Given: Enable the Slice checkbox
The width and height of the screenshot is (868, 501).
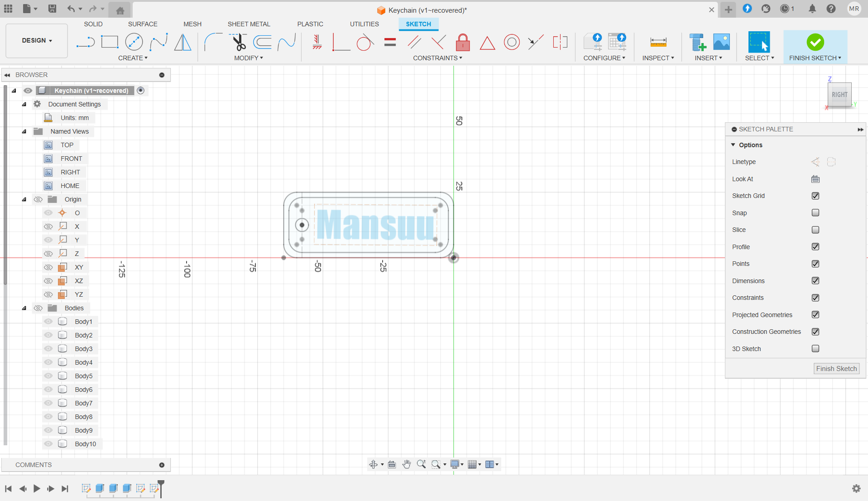Looking at the screenshot, I should click(x=815, y=230).
